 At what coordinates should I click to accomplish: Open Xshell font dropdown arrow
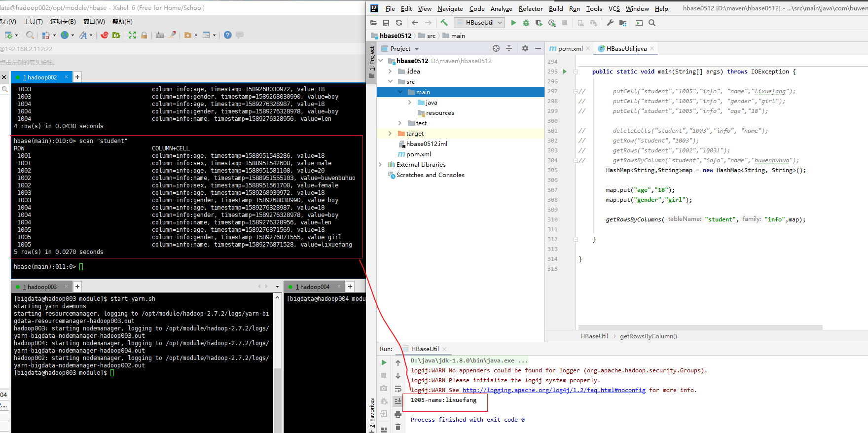(x=91, y=35)
